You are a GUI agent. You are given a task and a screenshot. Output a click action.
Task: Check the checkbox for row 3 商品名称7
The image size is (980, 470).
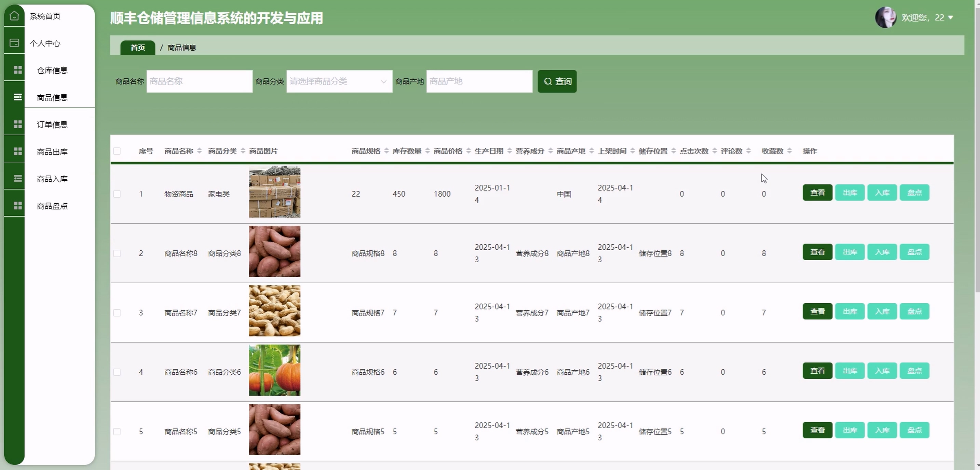(117, 313)
